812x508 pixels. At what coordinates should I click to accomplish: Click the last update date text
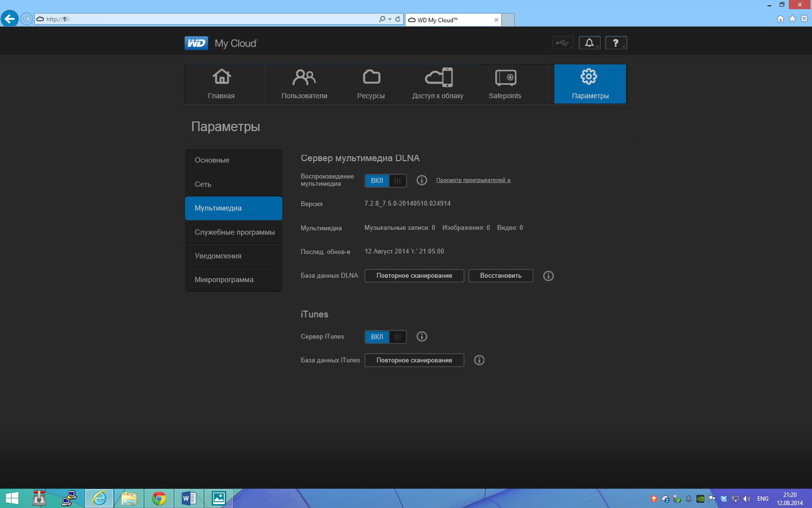(x=404, y=252)
